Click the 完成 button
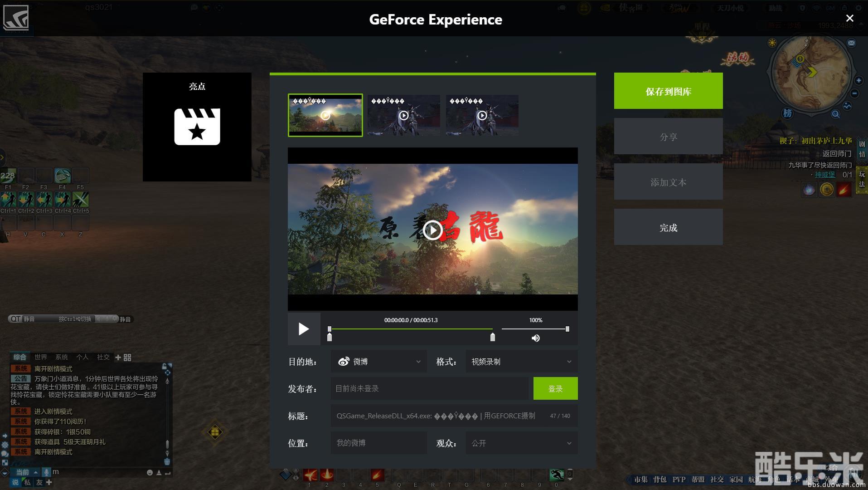Image resolution: width=868 pixels, height=490 pixels. (668, 227)
